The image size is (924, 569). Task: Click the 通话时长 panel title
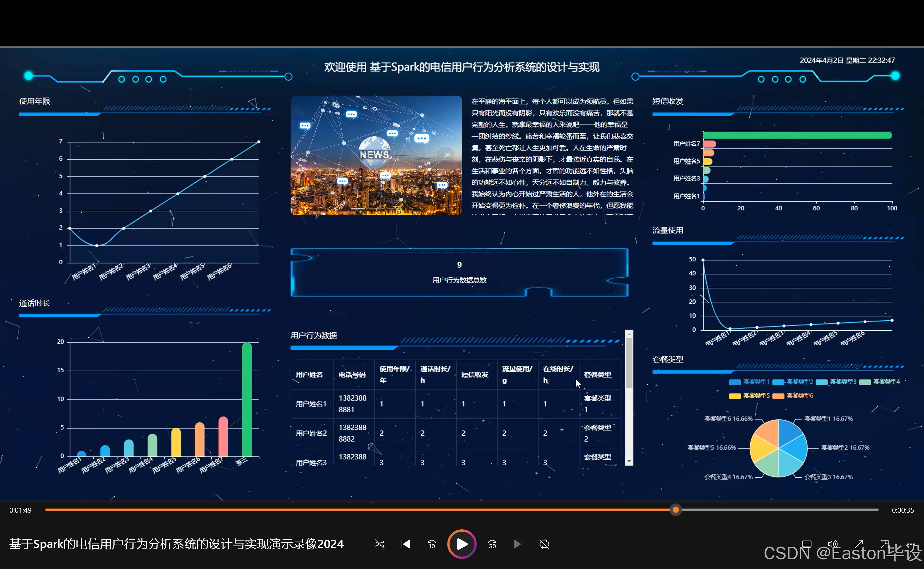[x=35, y=303]
